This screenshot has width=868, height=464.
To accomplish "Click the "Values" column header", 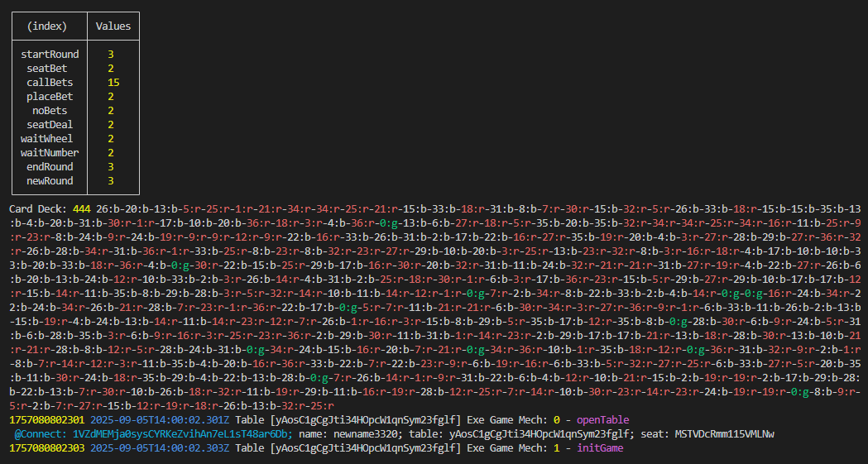I will (113, 26).
